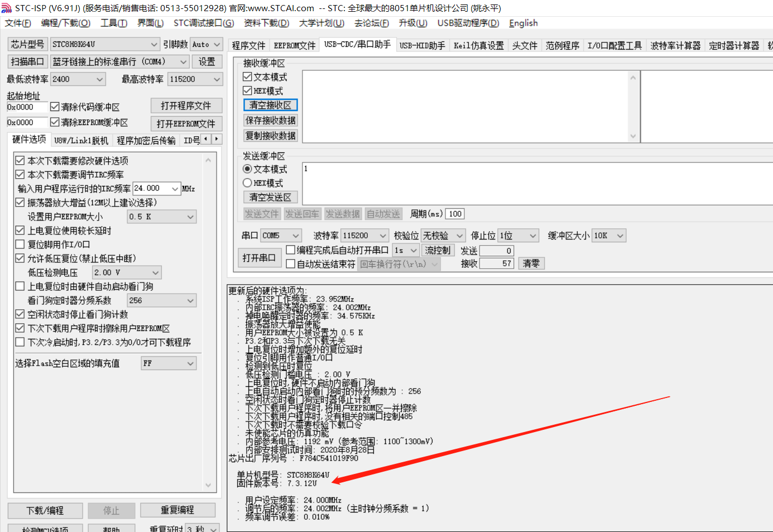Toggle 允许低压复位 checkbox
The height and width of the screenshot is (532, 773).
20,258
